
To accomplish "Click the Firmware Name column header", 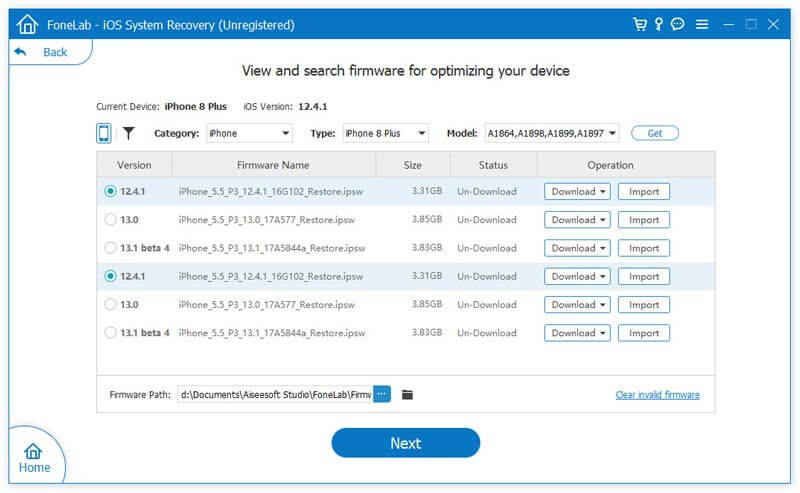I will 273,165.
